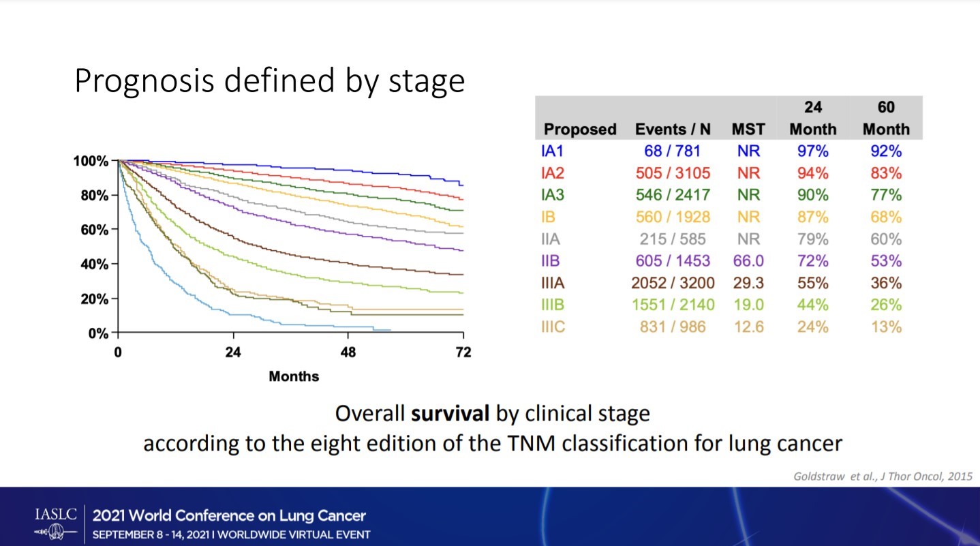Select the 'Proposed' column header
The image size is (980, 546).
pyautogui.click(x=579, y=129)
